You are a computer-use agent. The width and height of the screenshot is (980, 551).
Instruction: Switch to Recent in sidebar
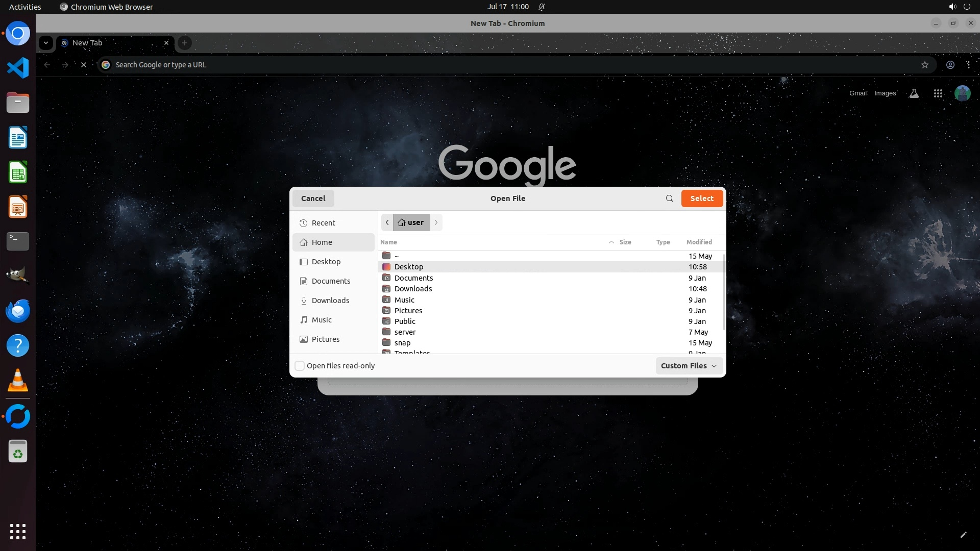(323, 223)
